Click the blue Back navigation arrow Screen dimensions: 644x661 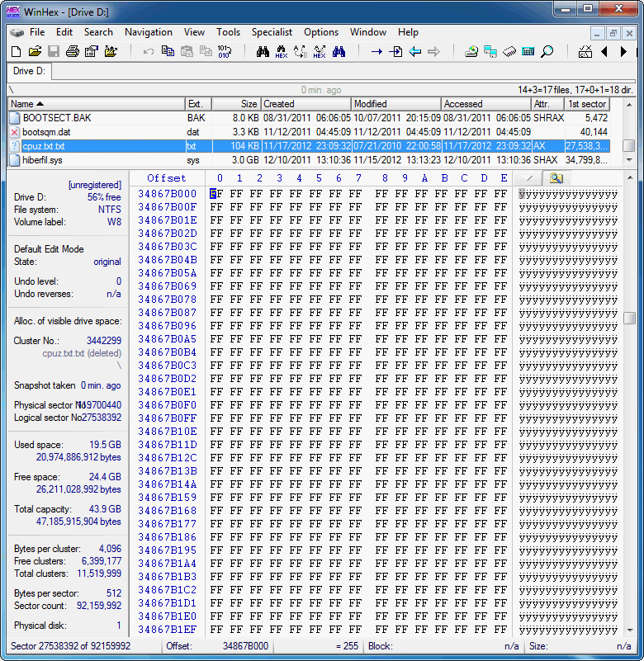pos(414,52)
